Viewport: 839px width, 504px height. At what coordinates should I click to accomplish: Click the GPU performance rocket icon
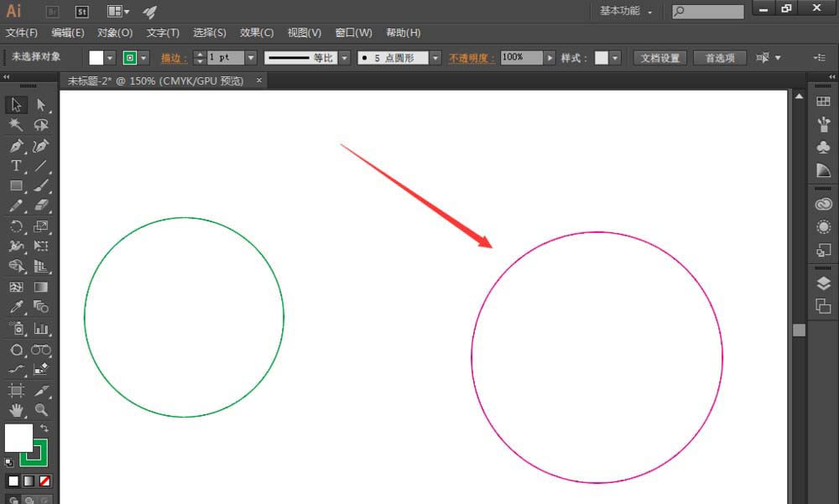pyautogui.click(x=150, y=12)
